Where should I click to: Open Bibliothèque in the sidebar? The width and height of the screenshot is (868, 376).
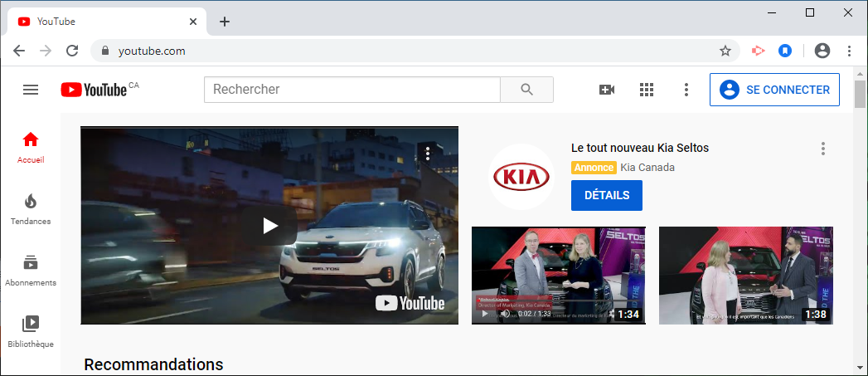(x=31, y=332)
